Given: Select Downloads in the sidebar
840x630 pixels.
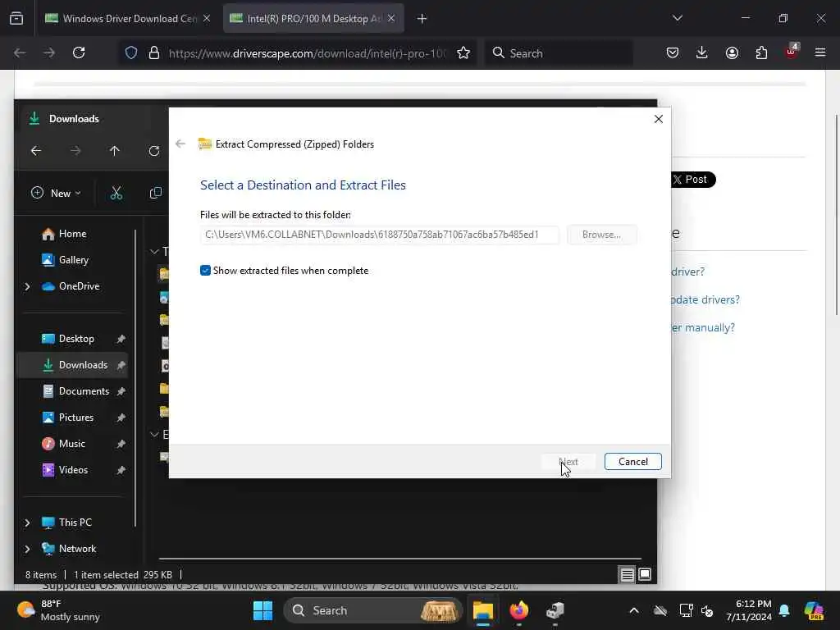Looking at the screenshot, I should coord(83,365).
